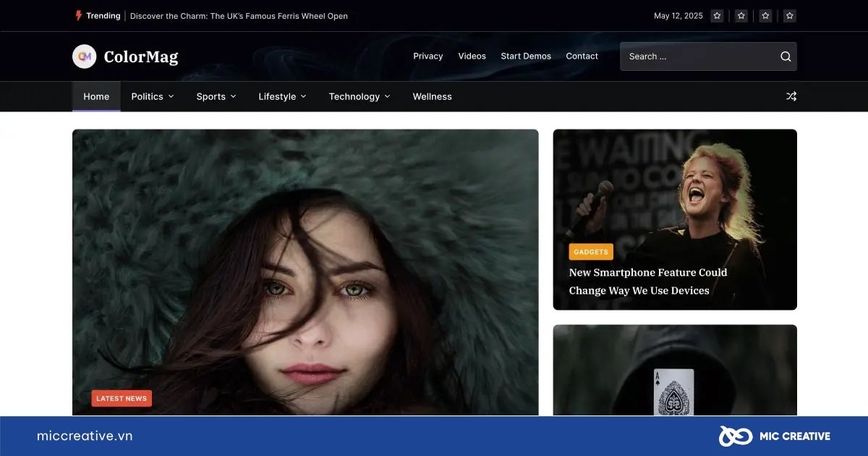Open the trending headline about the UK's Ferris Wheel
This screenshot has width=868, height=456.
click(x=239, y=16)
